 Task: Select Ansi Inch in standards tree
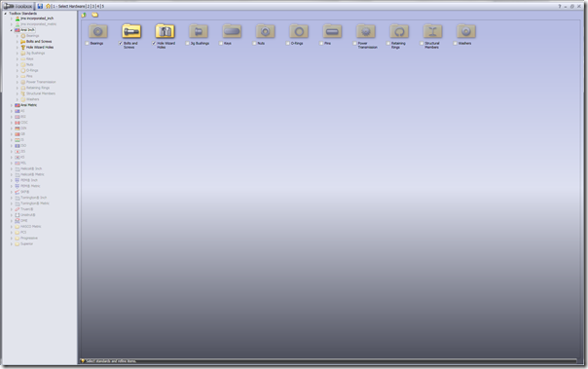[x=27, y=30]
